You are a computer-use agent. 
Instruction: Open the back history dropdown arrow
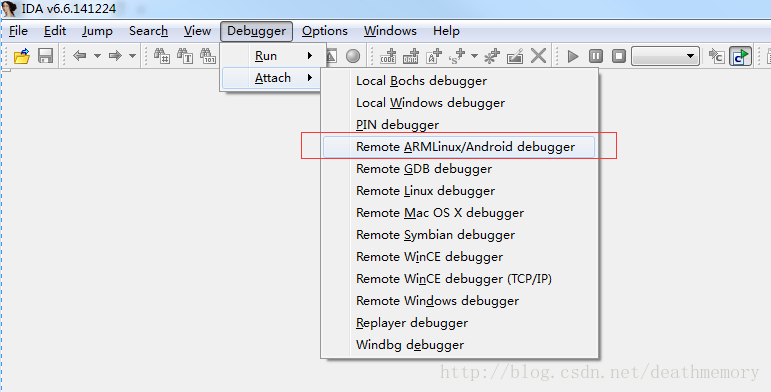[97, 56]
